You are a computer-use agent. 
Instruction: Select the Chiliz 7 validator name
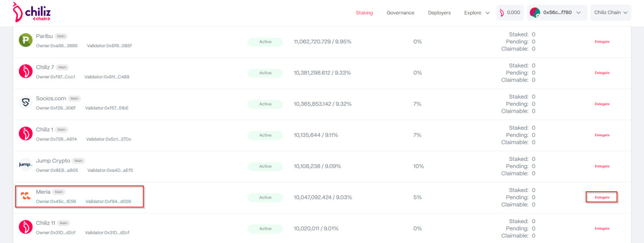point(45,67)
